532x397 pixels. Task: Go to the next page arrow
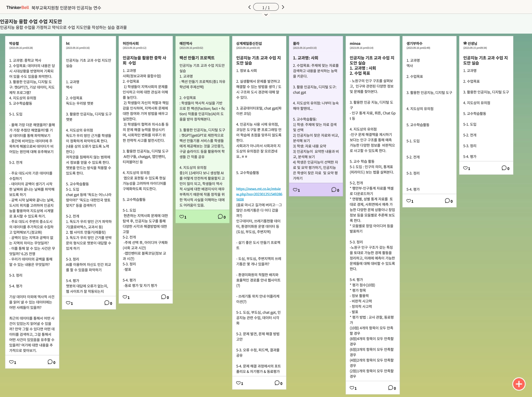283,7
